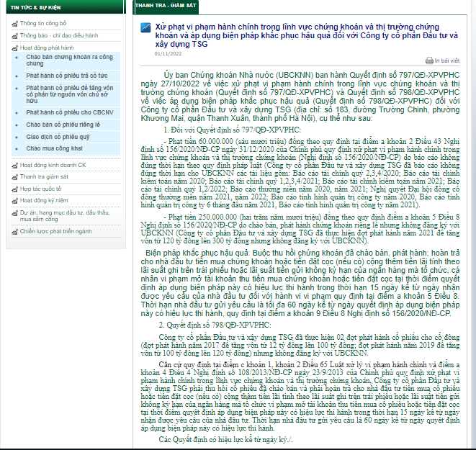Click the icon next to Hợp tác quốc tế
This screenshot has height=450, width=476.
tap(14, 188)
